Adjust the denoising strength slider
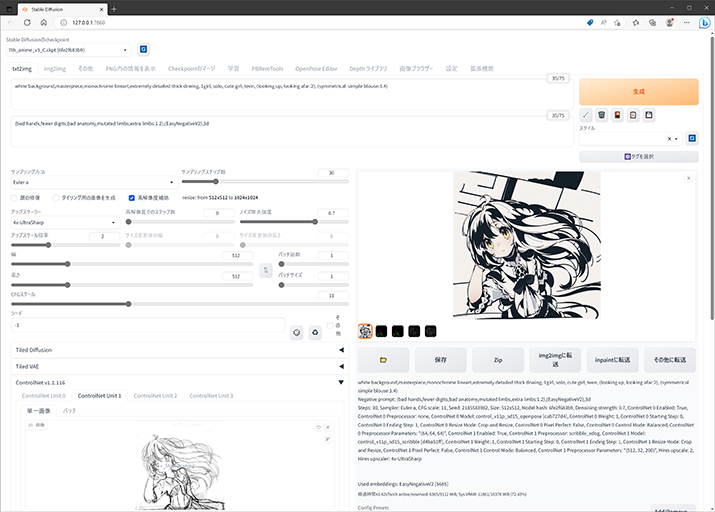This screenshot has width=715, height=512. pos(294,222)
